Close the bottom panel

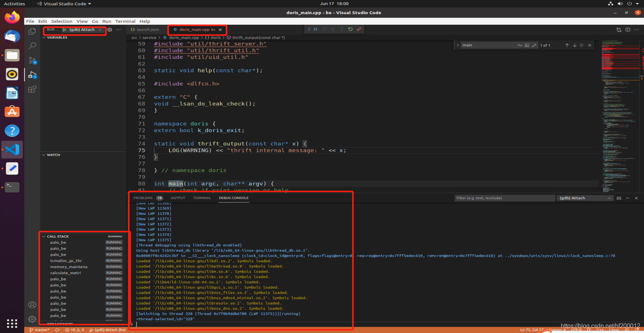click(x=636, y=198)
